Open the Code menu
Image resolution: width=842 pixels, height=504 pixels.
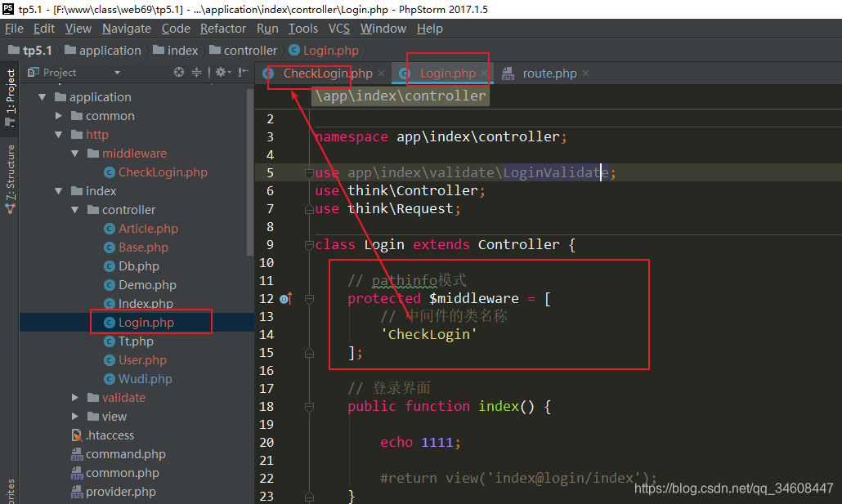pos(176,29)
